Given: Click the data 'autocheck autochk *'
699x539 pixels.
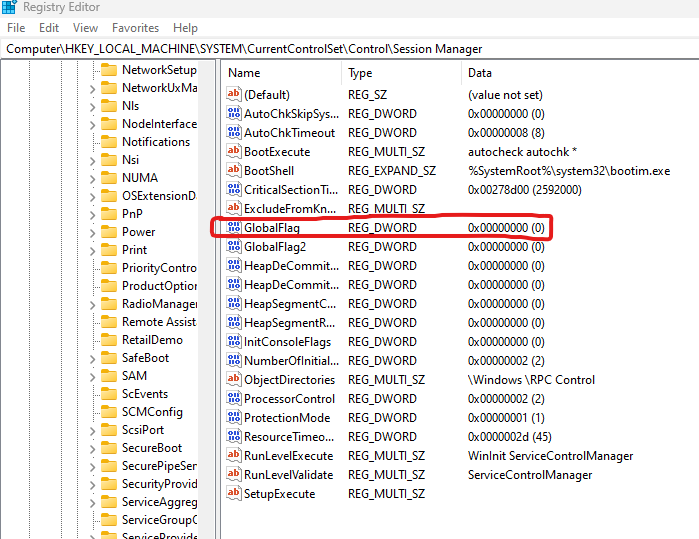Looking at the screenshot, I should [x=522, y=152].
